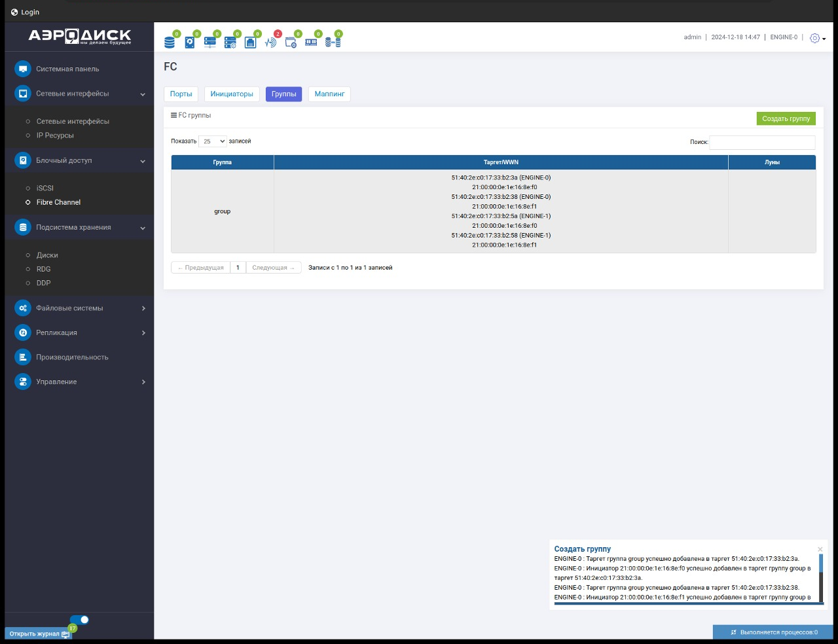
Task: Click the Управление sidebar icon
Action: tap(23, 382)
